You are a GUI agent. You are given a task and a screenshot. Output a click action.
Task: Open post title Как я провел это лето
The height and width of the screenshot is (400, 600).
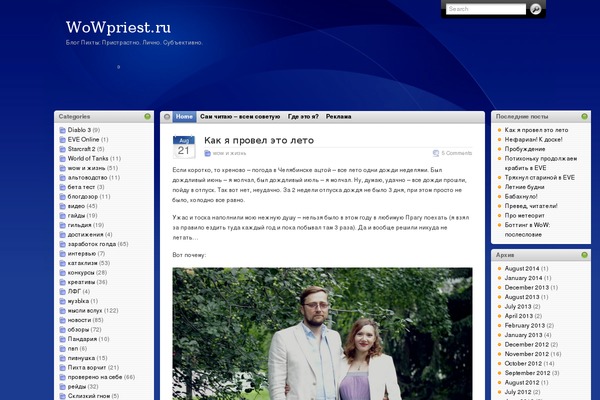click(259, 140)
